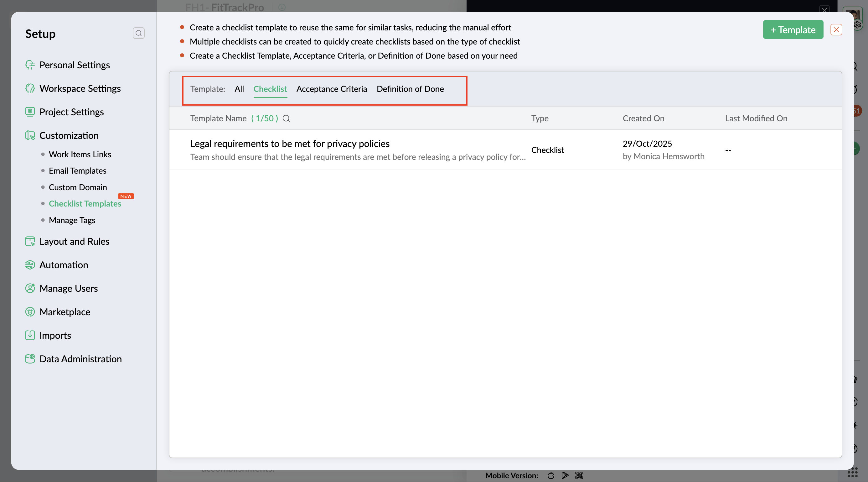Click the Automation icon in sidebar
This screenshot has height=482, width=868.
(x=30, y=265)
